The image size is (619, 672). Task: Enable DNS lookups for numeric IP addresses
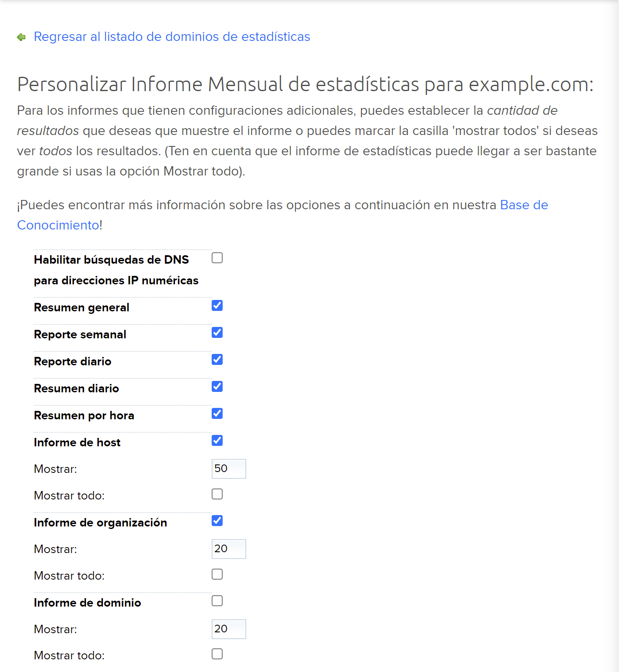pos(217,258)
